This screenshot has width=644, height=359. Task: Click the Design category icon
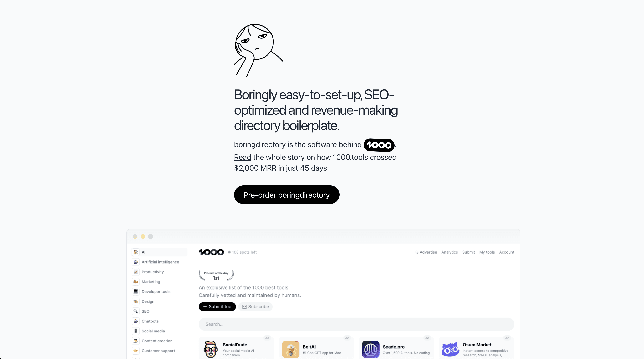point(136,301)
